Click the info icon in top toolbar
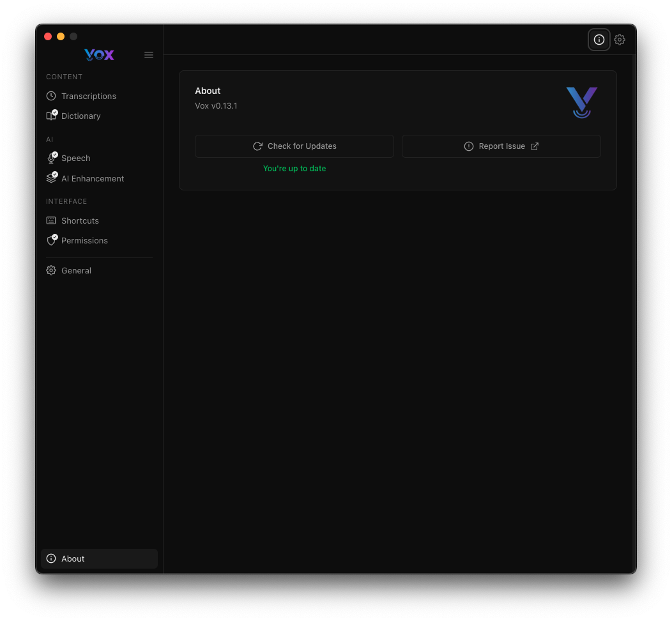672x621 pixels. point(599,40)
